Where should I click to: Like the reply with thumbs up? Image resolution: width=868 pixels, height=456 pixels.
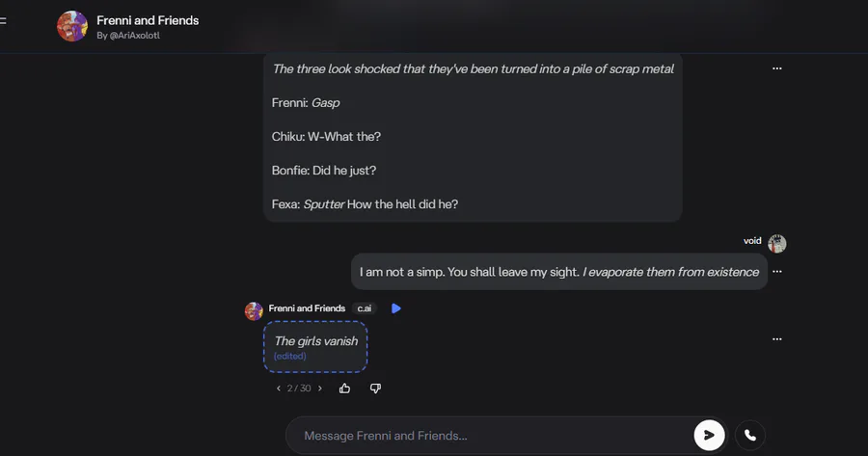click(345, 389)
